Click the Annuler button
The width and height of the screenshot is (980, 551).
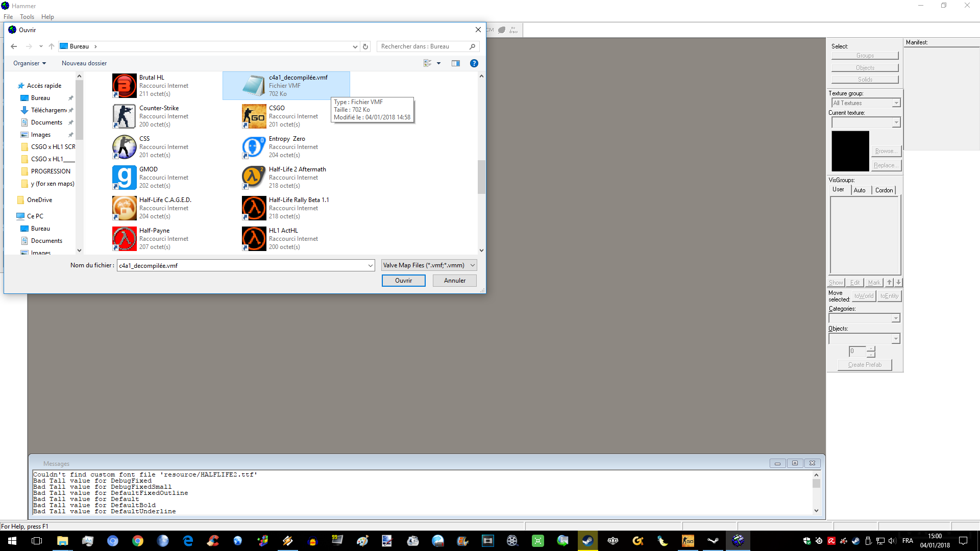[454, 281]
